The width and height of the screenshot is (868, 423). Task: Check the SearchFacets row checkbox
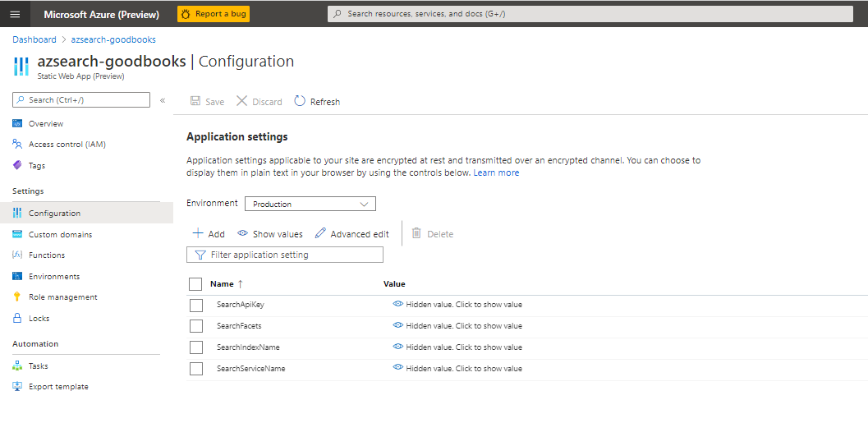tap(196, 326)
